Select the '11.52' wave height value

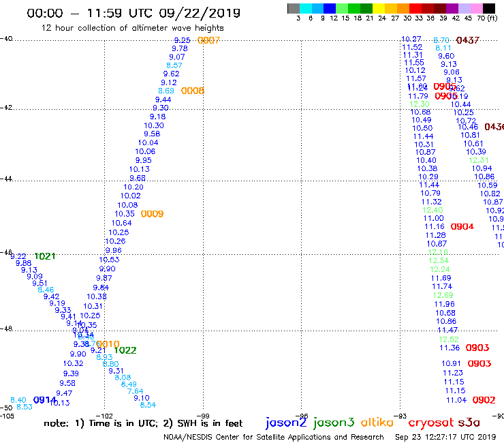(x=412, y=47)
